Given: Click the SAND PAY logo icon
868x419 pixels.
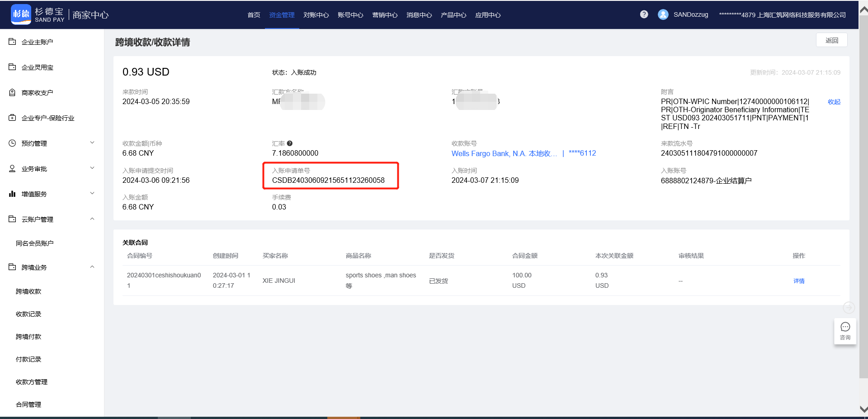Looking at the screenshot, I should point(21,14).
